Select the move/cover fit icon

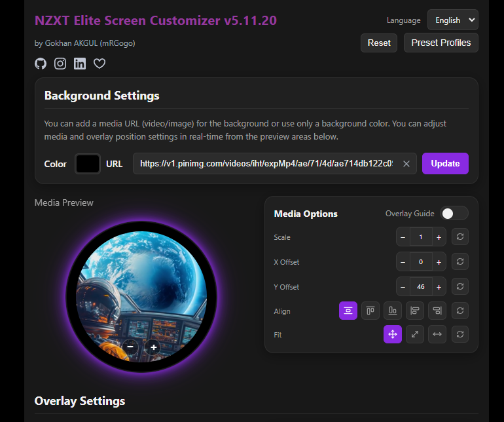pos(393,334)
